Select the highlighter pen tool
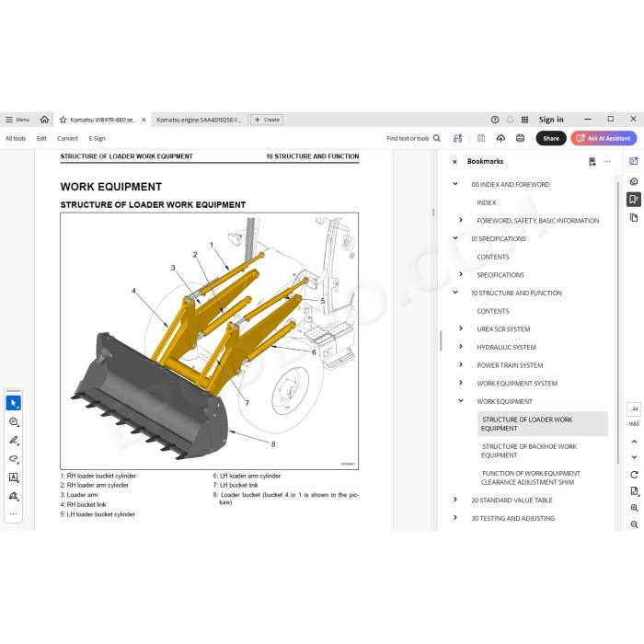This screenshot has height=644, width=644. point(13,441)
